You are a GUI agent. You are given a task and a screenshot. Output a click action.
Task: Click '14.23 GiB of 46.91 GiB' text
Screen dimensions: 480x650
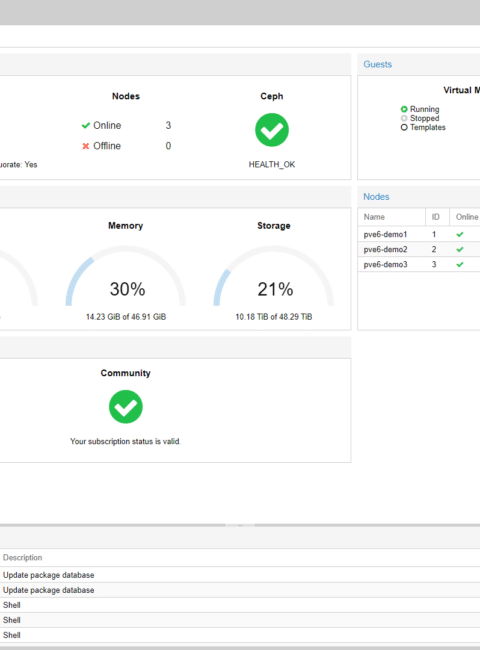[x=126, y=317]
